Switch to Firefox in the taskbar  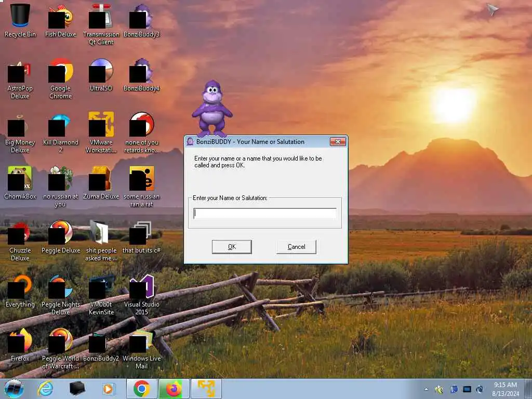174,389
